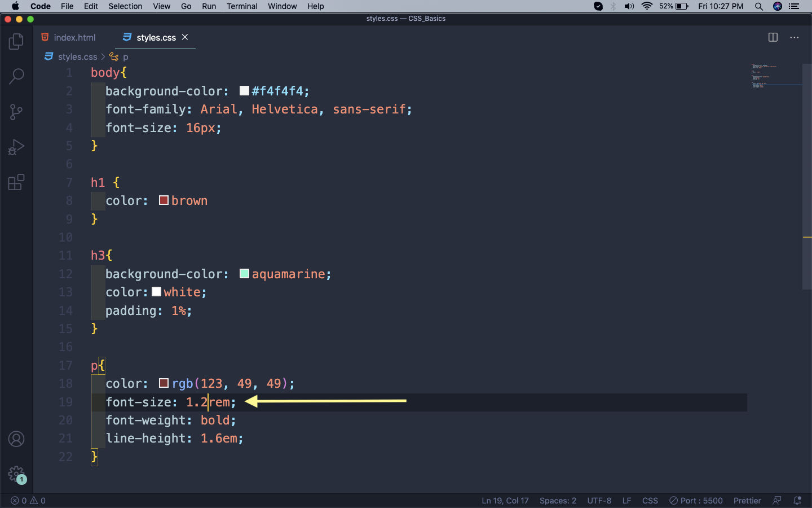Open the #f4f4f4 color picker swatch
Screen dimensions: 812x508
click(244, 91)
